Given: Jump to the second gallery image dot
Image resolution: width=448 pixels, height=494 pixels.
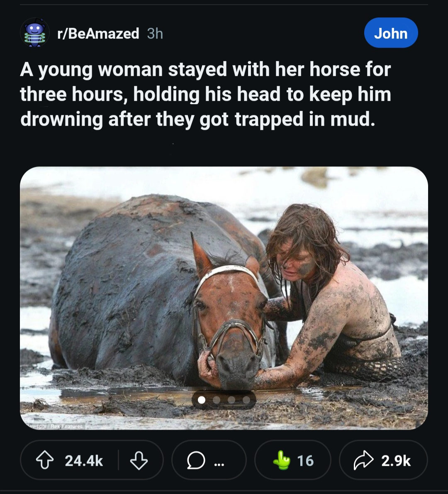Looking at the screenshot, I should click(216, 400).
